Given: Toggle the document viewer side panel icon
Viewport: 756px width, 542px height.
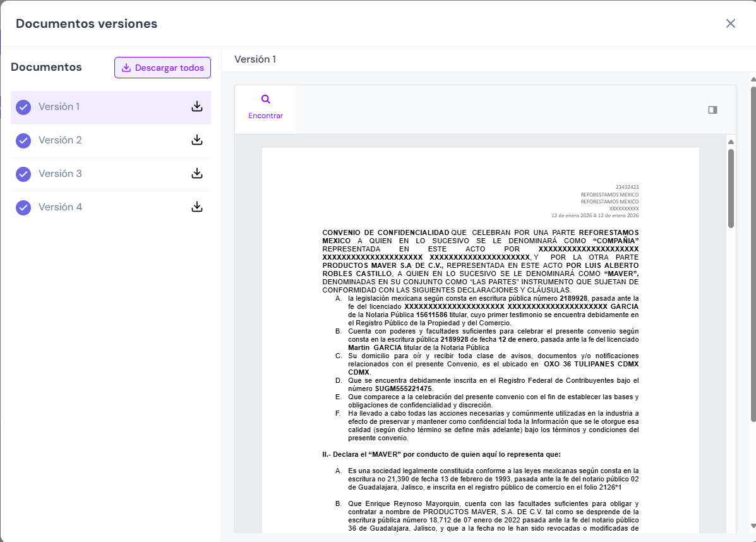Looking at the screenshot, I should tap(712, 110).
